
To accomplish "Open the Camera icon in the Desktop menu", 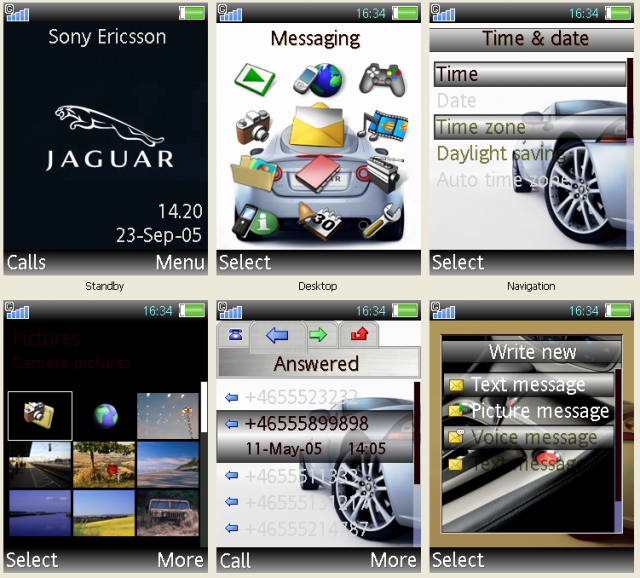I will (x=253, y=126).
